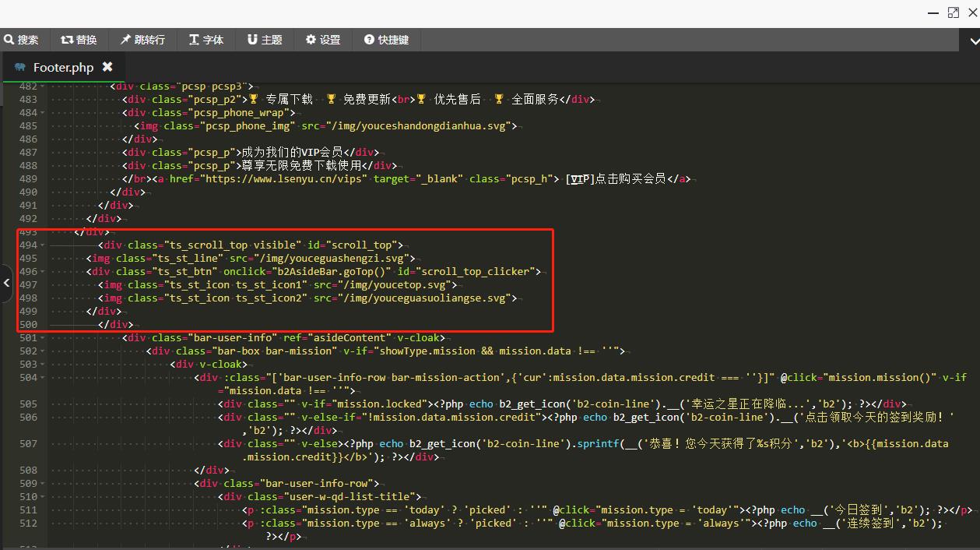Click the PHP file icon on Footer.php tab
980x550 pixels.
click(20, 68)
